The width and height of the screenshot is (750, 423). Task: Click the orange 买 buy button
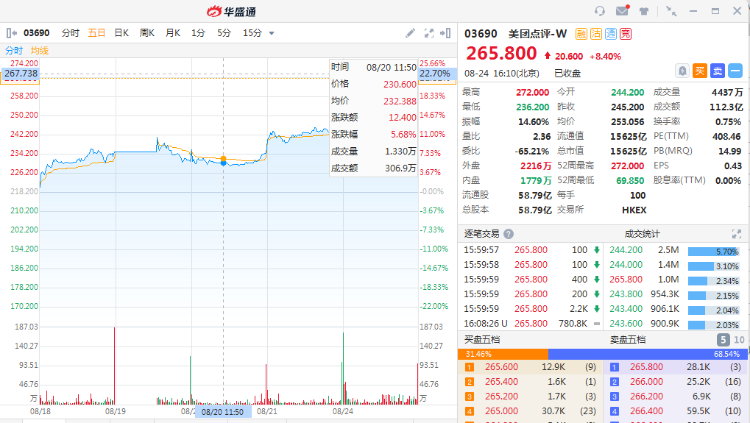tap(700, 71)
